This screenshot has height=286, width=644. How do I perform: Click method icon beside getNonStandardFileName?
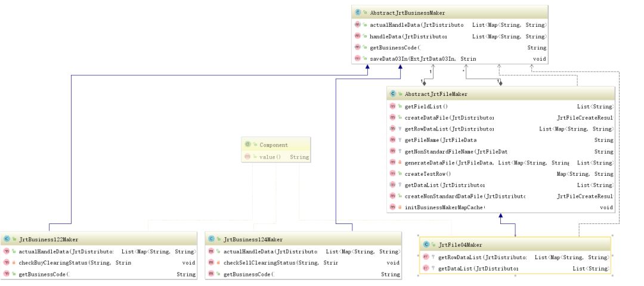pos(392,151)
